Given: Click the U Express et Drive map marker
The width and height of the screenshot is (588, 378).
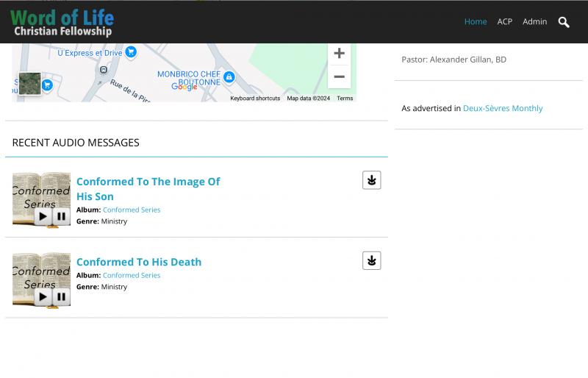Looking at the screenshot, I should pyautogui.click(x=131, y=52).
